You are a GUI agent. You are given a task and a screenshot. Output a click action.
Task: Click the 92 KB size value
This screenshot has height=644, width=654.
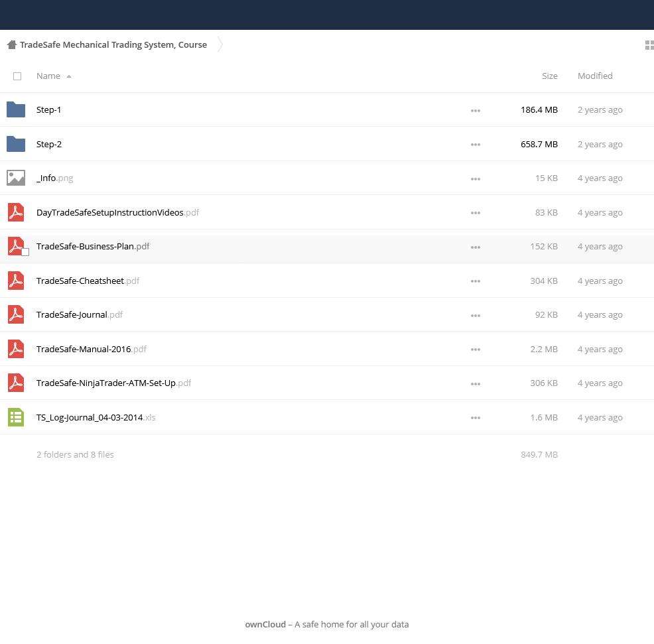click(547, 314)
